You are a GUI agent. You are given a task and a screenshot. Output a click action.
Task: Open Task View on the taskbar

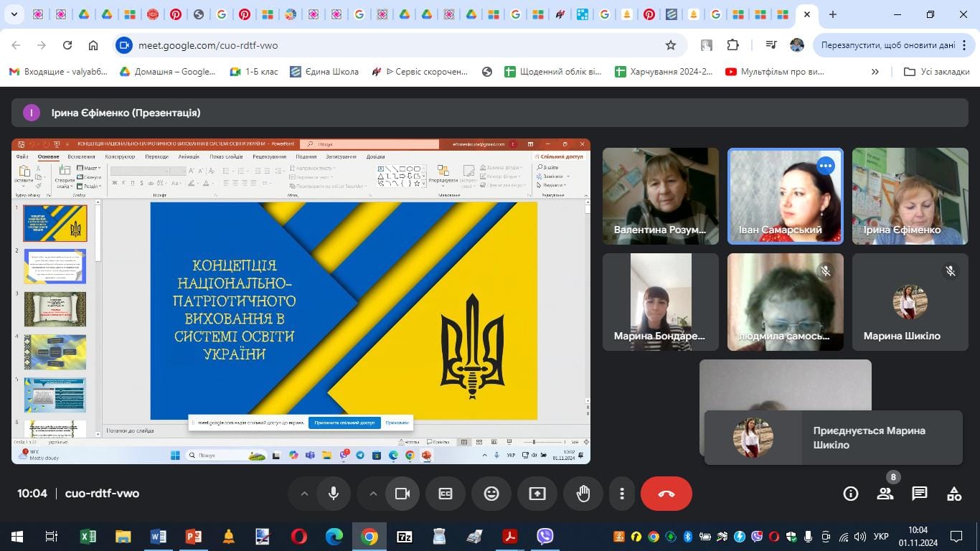(x=52, y=537)
